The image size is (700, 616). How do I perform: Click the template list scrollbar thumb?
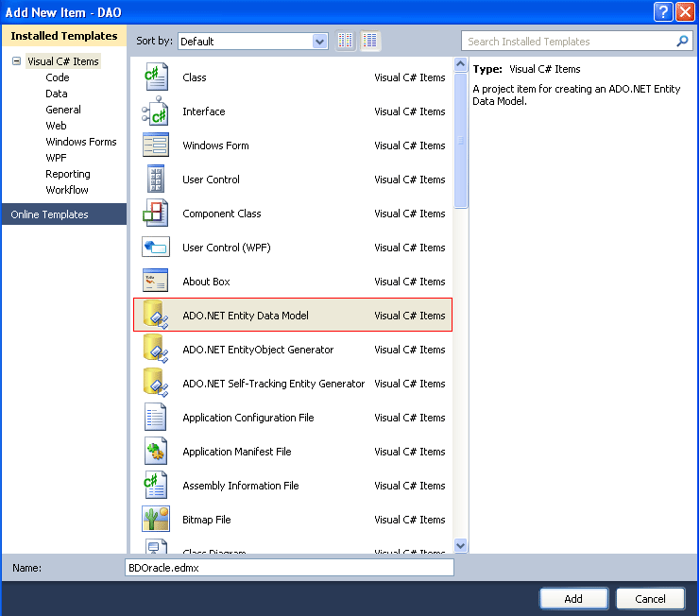[x=461, y=141]
